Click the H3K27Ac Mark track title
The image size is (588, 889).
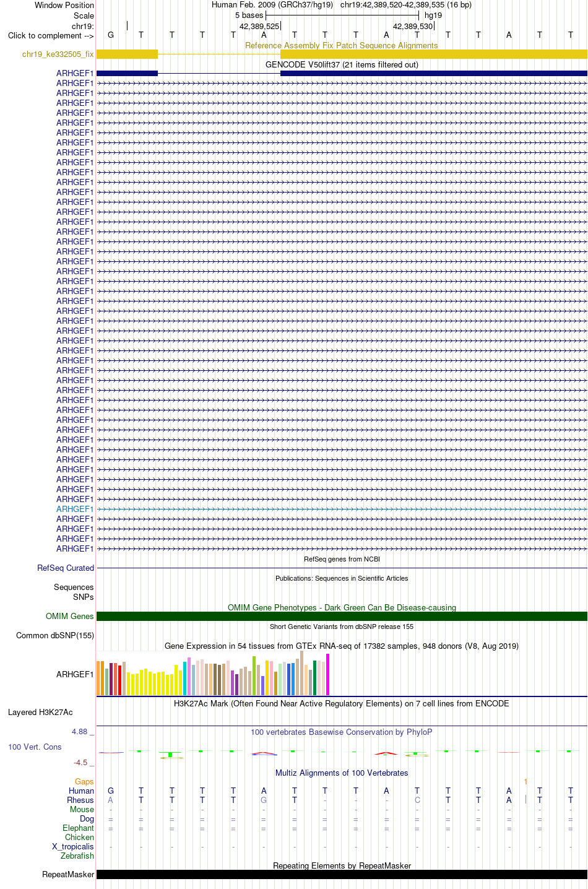tap(342, 704)
